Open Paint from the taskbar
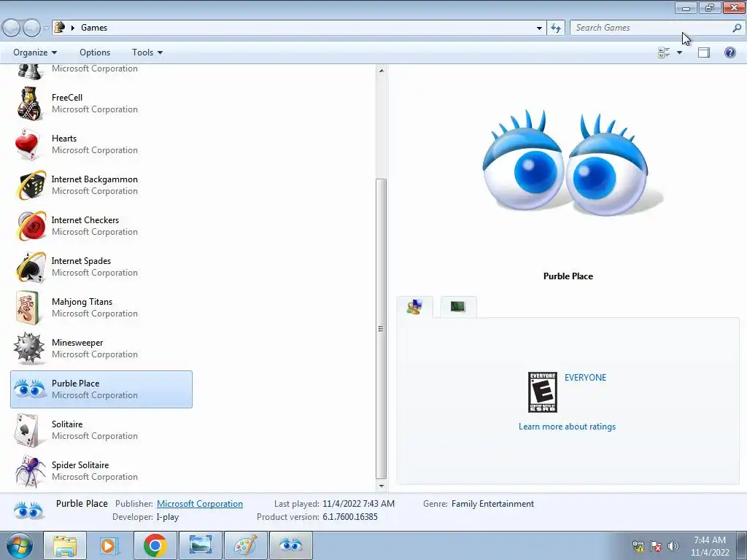Image resolution: width=747 pixels, height=560 pixels. (x=246, y=545)
